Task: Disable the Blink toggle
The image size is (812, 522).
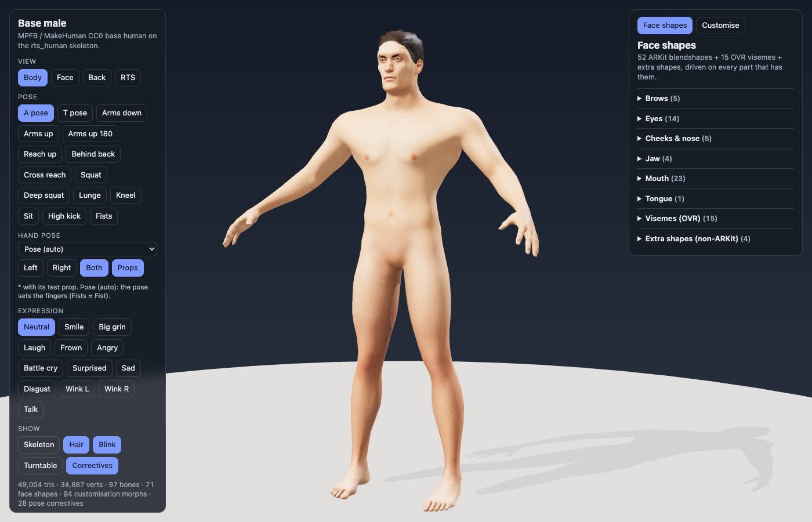Action: 107,445
